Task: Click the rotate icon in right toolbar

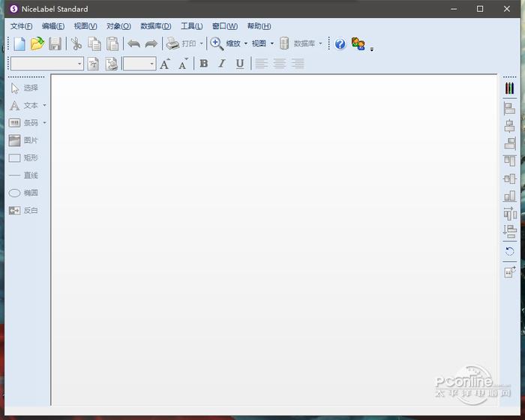Action: [509, 251]
